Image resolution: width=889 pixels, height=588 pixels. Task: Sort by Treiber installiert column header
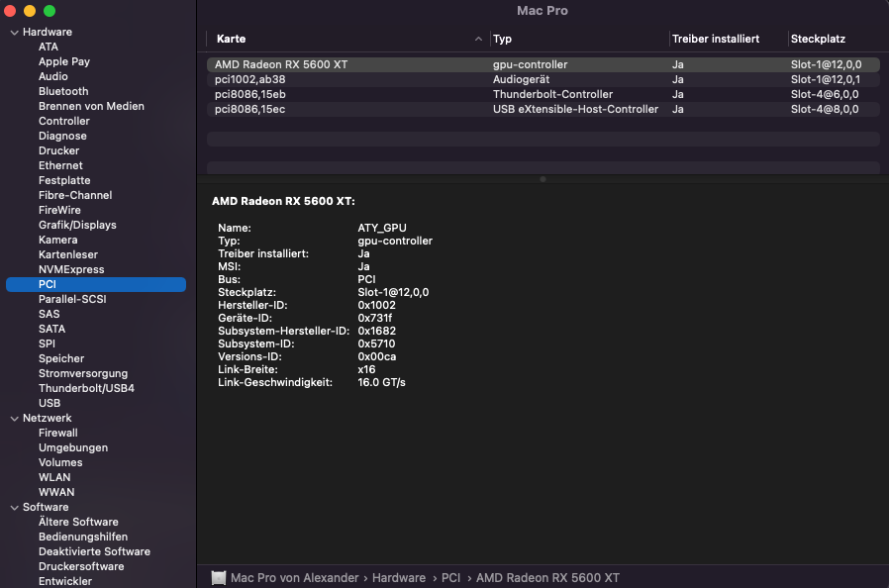click(x=716, y=40)
